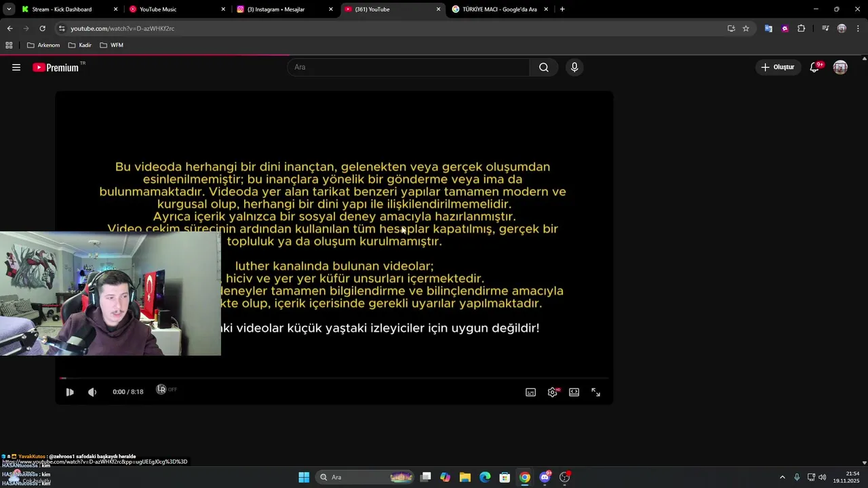Open the Chrome profile avatar
The image size is (868, 488).
coord(842,28)
